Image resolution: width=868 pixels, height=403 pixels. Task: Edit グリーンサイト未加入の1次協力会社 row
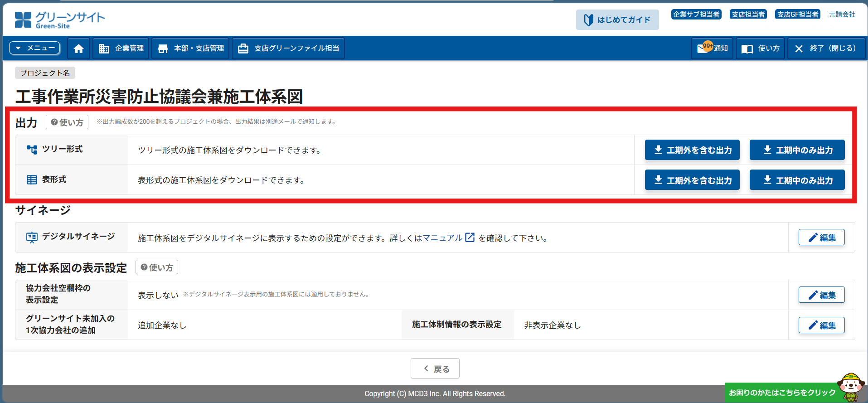[821, 325]
